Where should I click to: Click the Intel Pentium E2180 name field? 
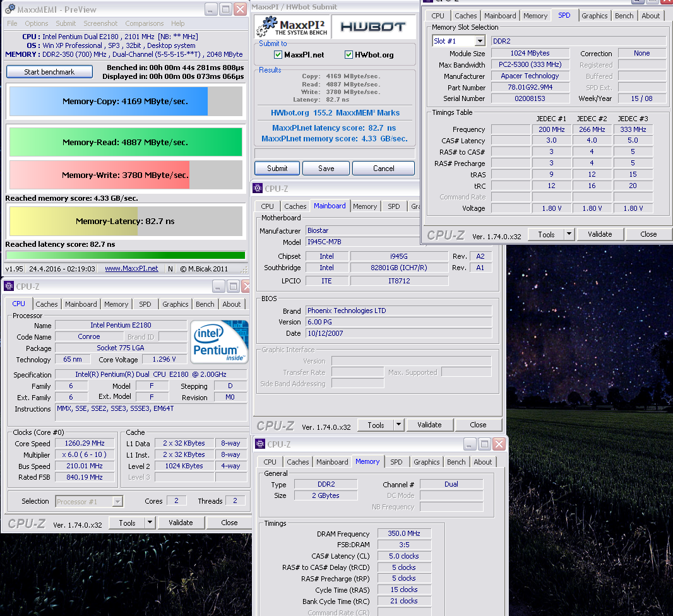tap(121, 325)
